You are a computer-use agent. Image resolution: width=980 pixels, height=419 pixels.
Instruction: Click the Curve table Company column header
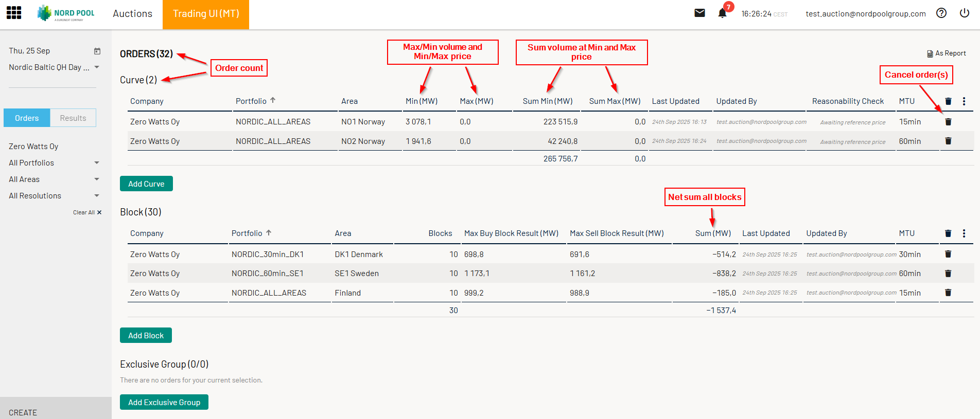pos(147,101)
